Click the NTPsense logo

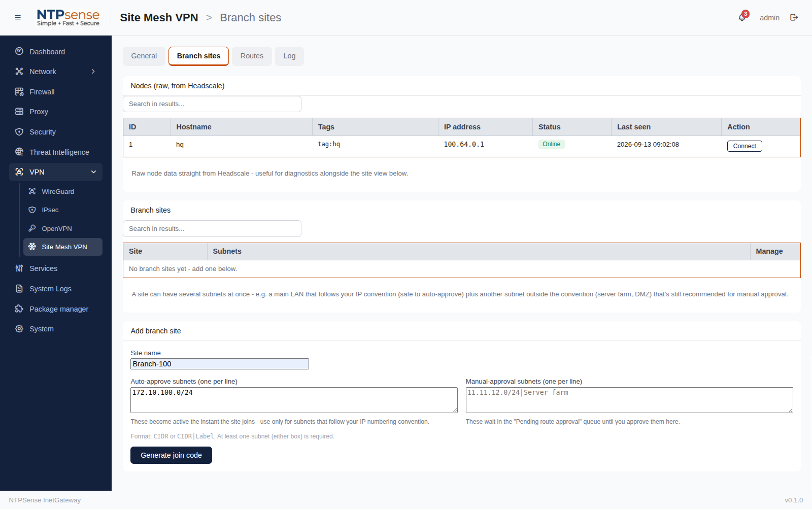click(68, 18)
